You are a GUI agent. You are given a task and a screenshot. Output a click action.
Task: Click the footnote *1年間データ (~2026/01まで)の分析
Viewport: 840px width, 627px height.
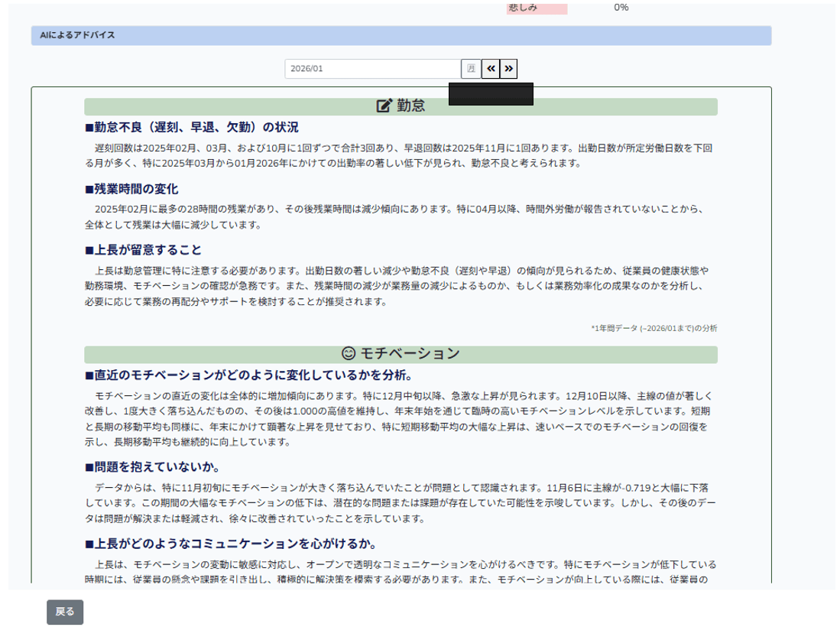[x=654, y=328]
